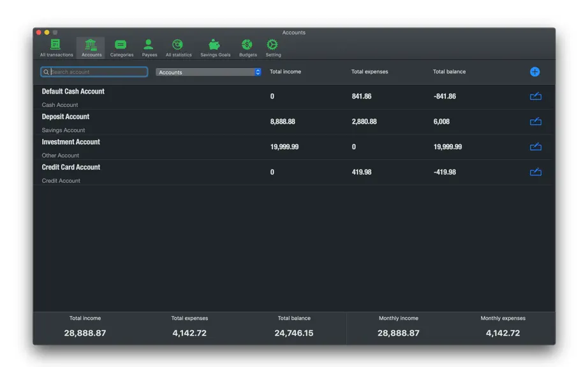Click the 4,142.72 total expenses summary

click(x=189, y=333)
